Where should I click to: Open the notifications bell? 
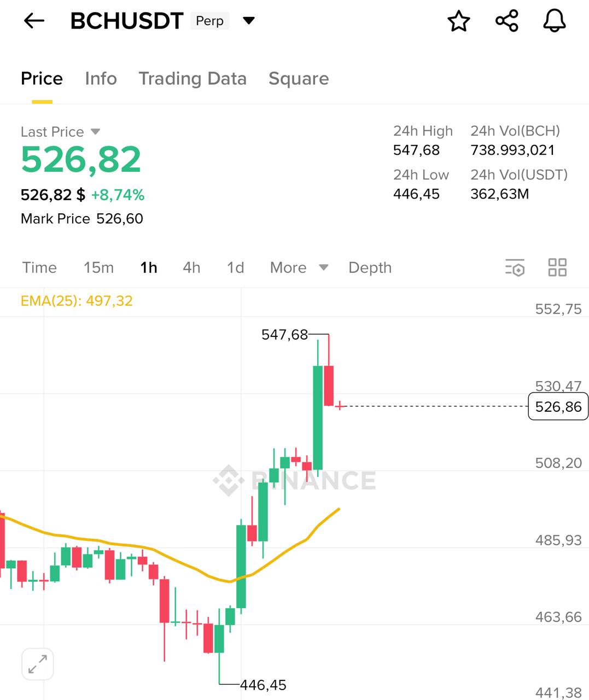(x=554, y=21)
